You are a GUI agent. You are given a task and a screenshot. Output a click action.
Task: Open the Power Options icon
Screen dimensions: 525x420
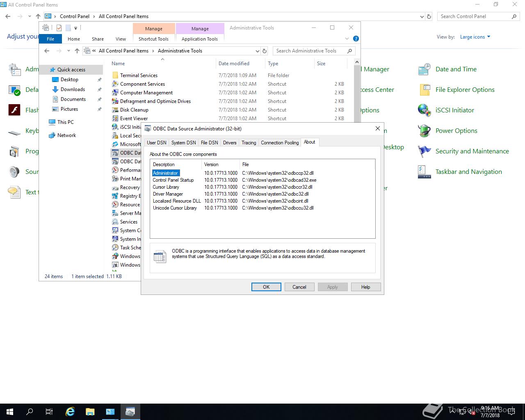tap(424, 131)
